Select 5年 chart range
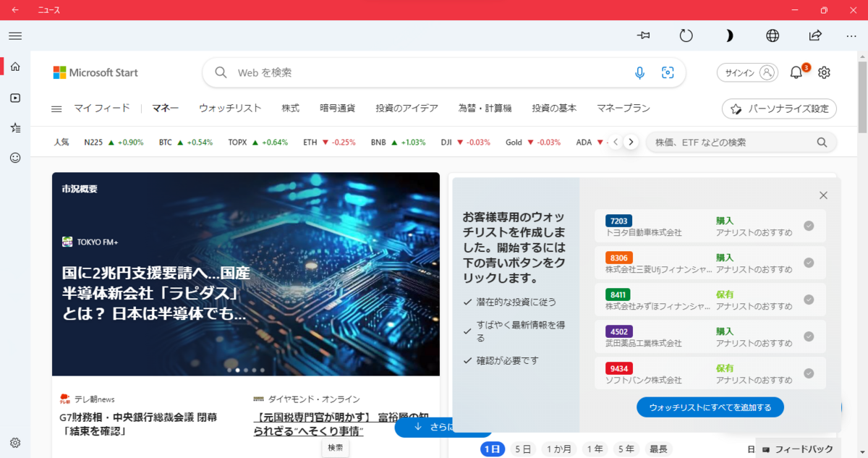868x458 pixels. point(626,449)
